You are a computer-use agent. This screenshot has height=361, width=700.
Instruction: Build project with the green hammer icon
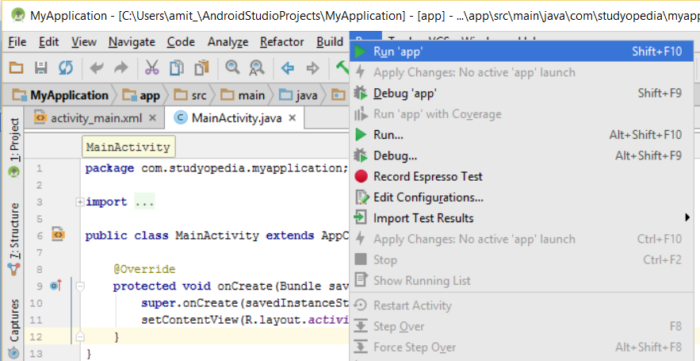(x=342, y=68)
